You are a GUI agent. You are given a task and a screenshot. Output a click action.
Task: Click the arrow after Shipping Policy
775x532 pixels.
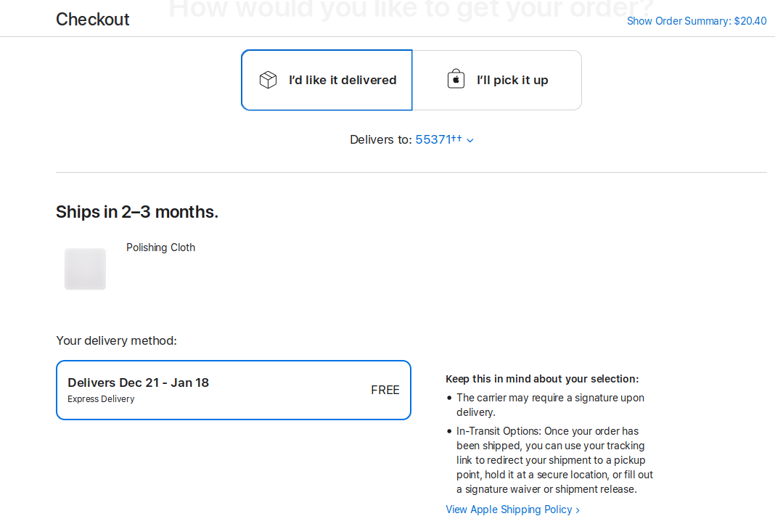[x=578, y=510]
